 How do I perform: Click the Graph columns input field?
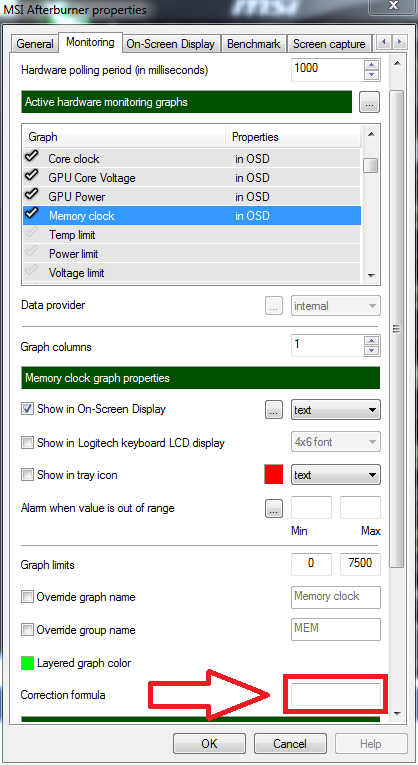327,345
